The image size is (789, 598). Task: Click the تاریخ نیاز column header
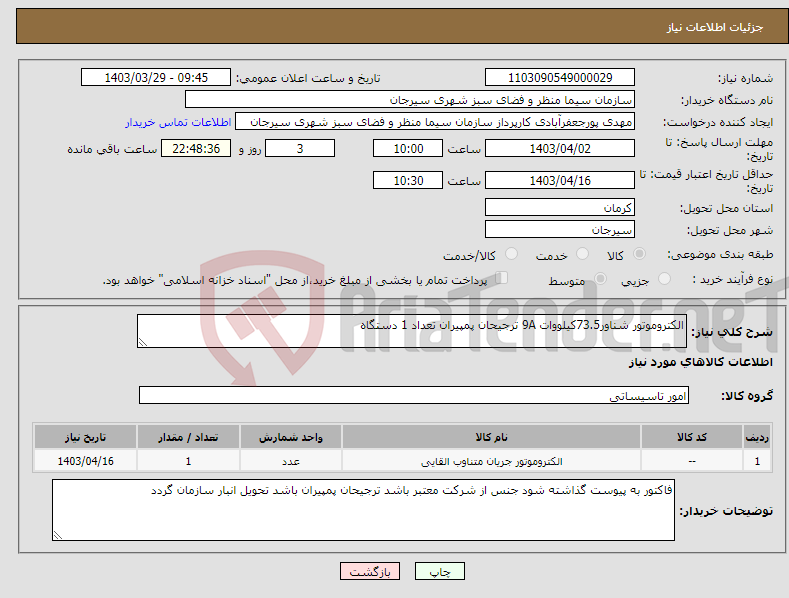click(85, 437)
